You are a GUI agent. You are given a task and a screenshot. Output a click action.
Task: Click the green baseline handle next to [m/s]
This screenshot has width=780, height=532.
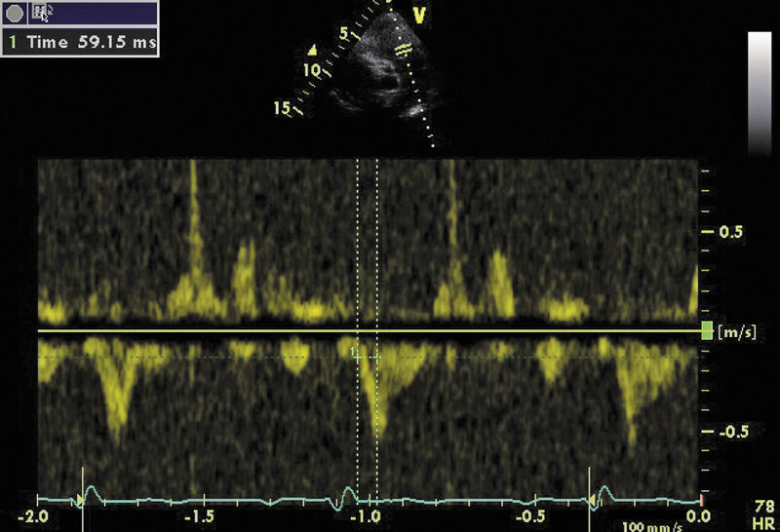[707, 330]
